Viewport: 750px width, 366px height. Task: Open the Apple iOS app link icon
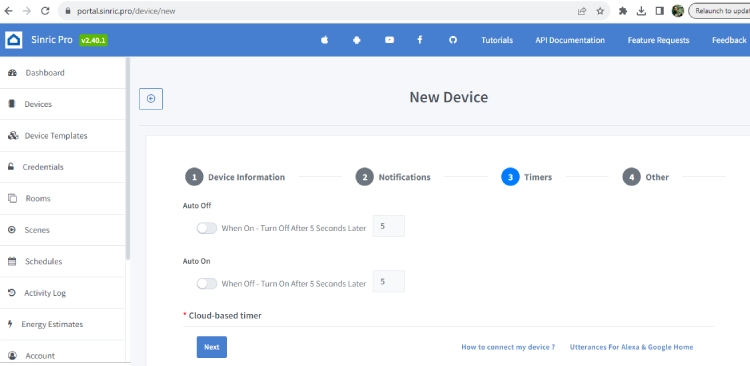325,40
